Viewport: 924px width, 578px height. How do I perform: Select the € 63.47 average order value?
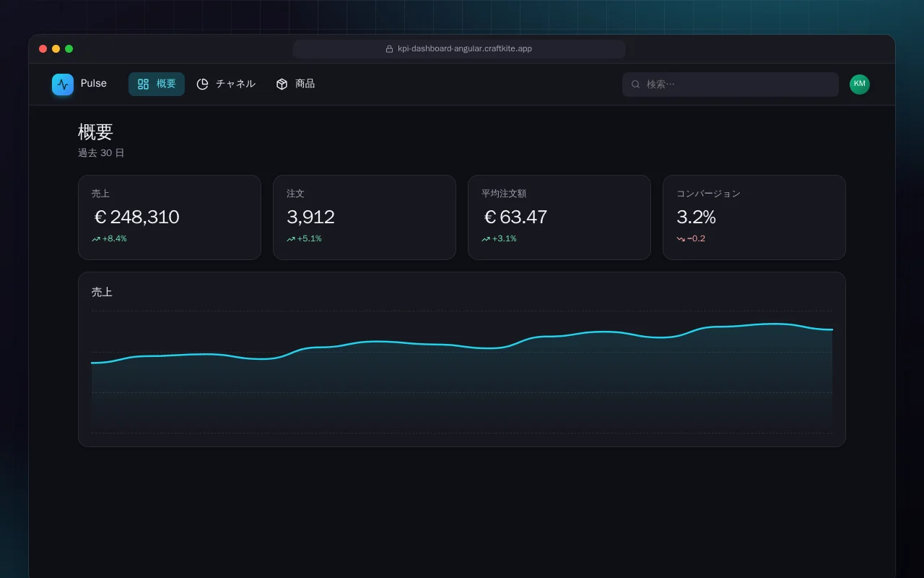[x=515, y=217]
